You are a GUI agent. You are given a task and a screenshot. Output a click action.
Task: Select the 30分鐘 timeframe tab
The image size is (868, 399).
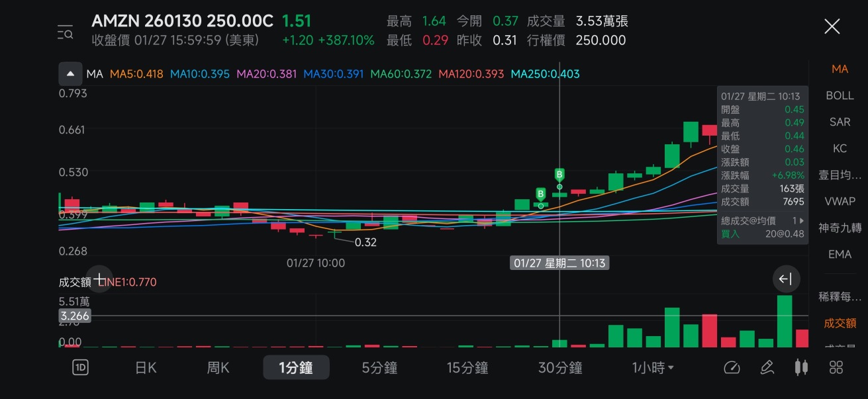560,368
